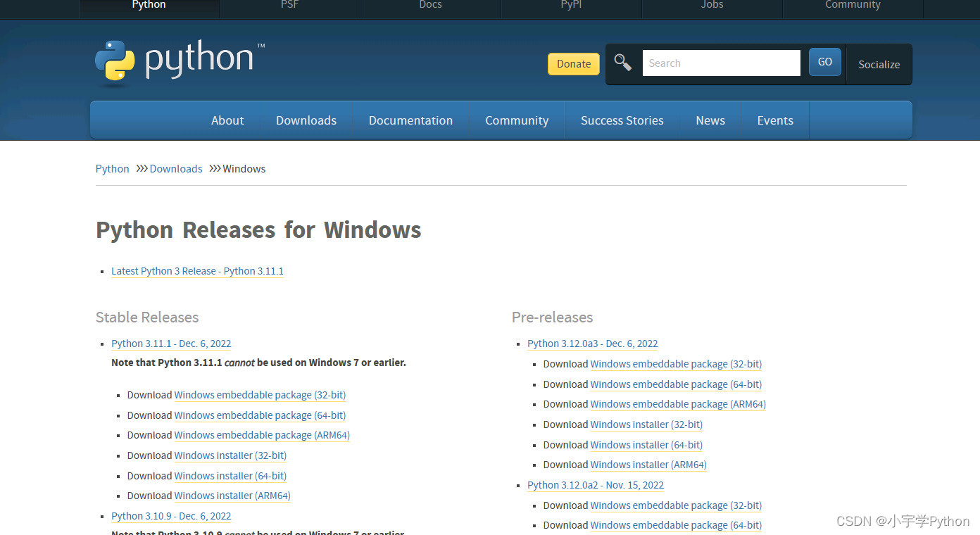Click the Python Releases for Windows heading

tap(258, 230)
